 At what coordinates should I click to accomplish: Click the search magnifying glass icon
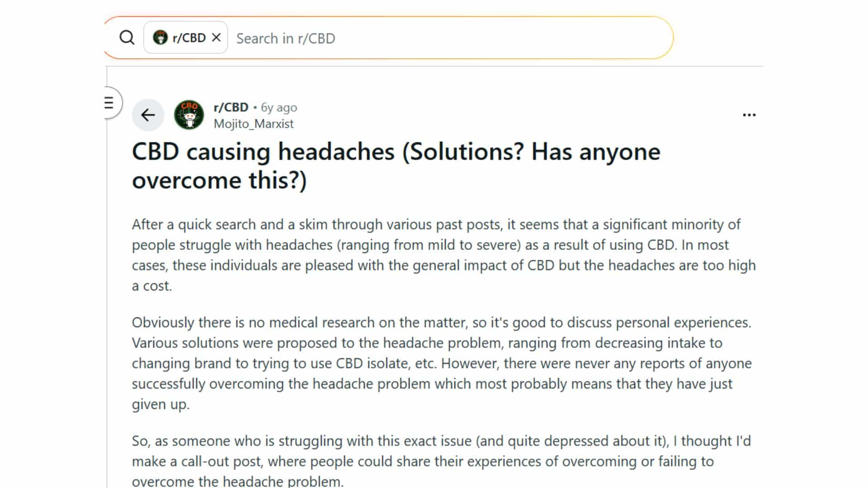click(127, 38)
